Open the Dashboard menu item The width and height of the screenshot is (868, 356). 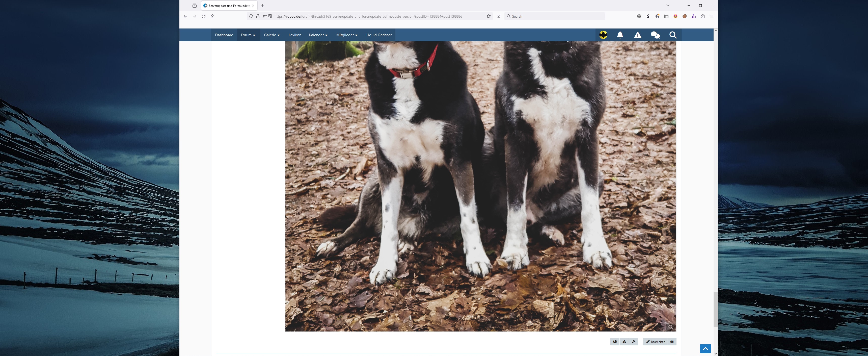(x=224, y=35)
